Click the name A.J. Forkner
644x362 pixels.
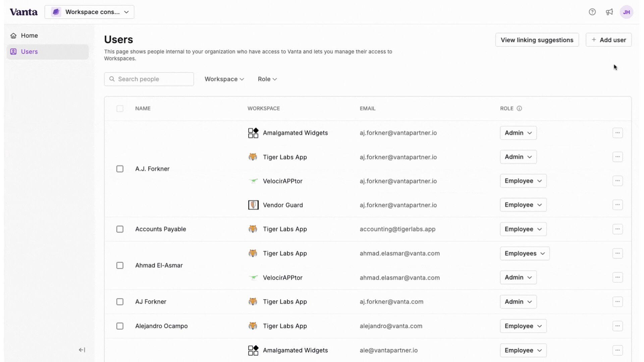152,169
